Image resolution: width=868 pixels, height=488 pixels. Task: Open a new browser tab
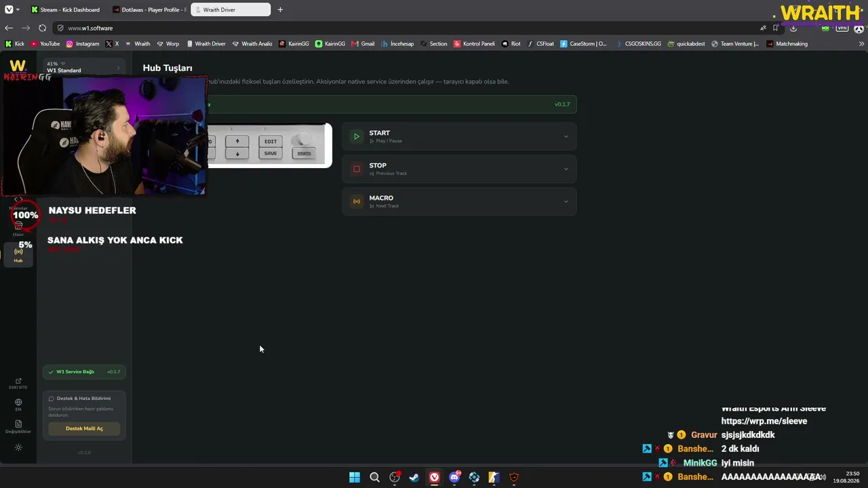(x=280, y=9)
